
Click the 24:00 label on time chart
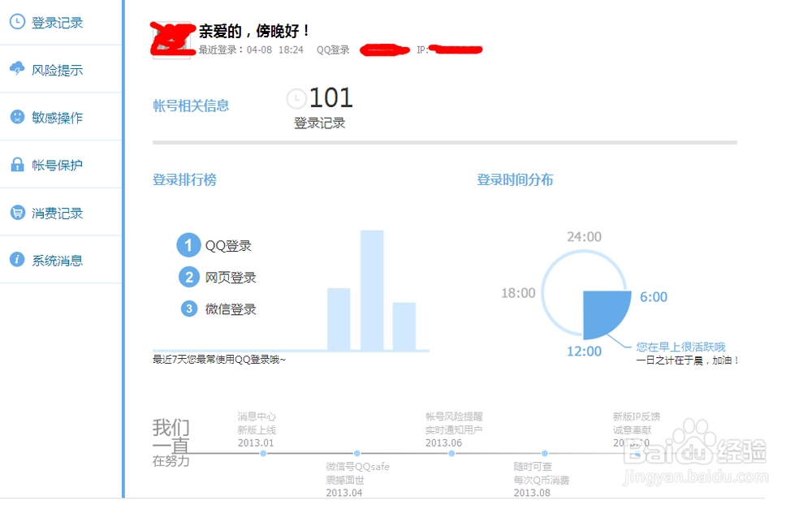coord(584,237)
